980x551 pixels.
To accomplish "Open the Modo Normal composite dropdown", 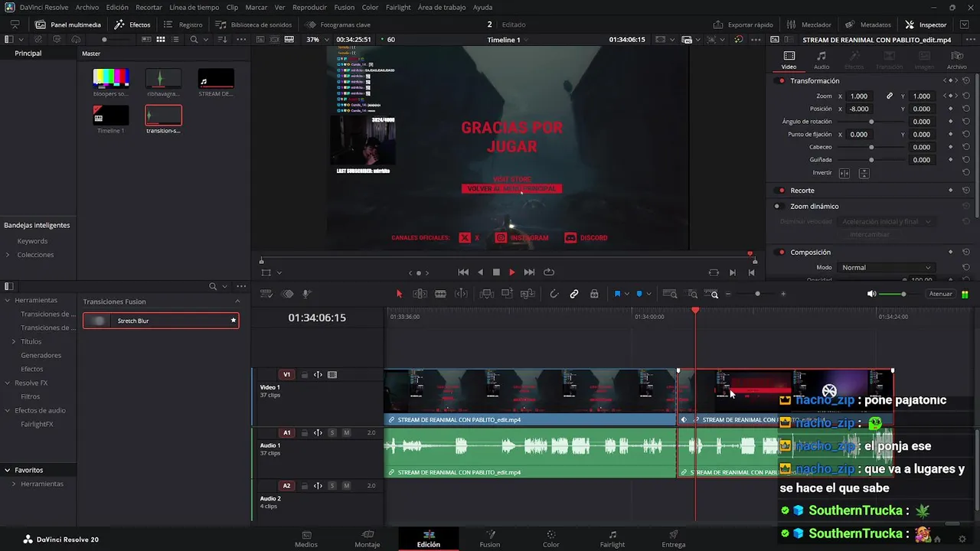I will tap(887, 268).
